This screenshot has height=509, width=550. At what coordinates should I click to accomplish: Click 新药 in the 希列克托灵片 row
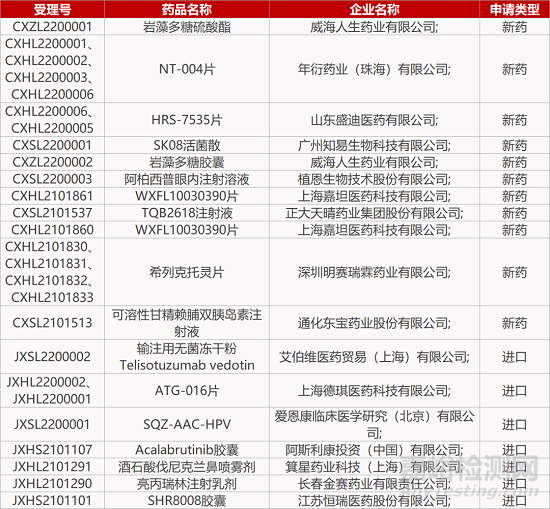514,272
